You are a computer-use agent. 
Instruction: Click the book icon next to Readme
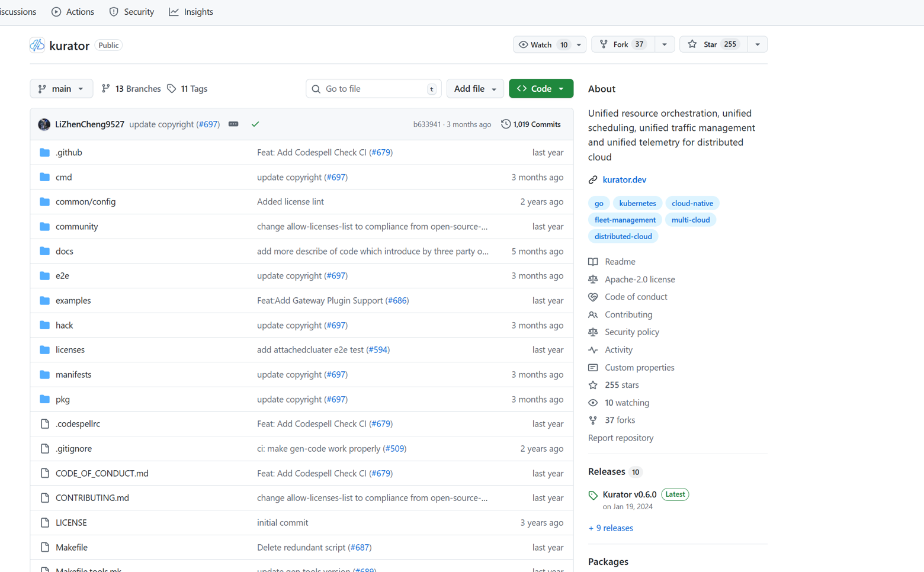click(593, 262)
